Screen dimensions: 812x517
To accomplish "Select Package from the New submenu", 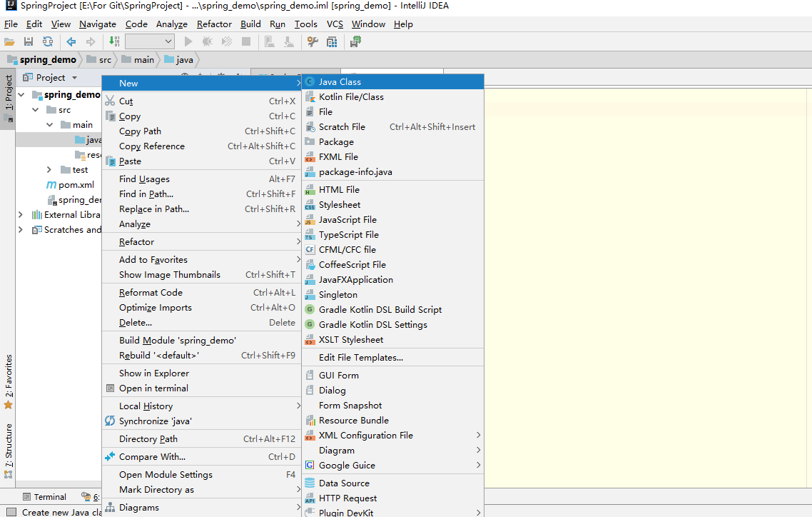I will pyautogui.click(x=393, y=142).
